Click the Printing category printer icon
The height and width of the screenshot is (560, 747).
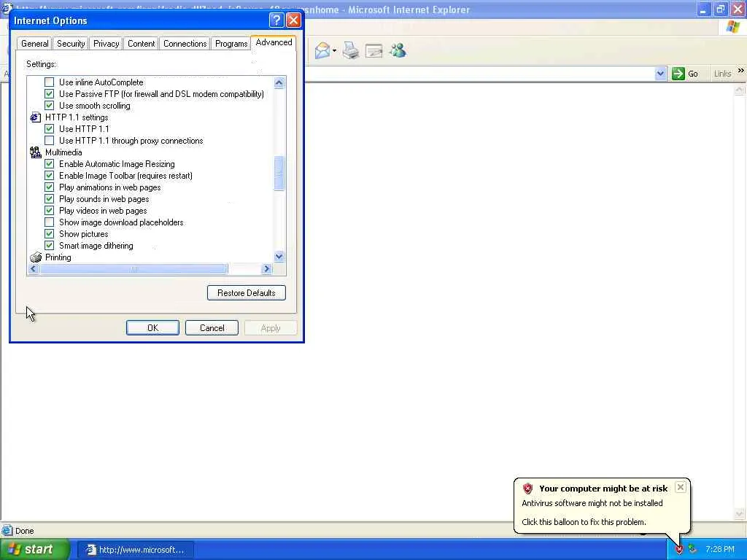pyautogui.click(x=35, y=257)
